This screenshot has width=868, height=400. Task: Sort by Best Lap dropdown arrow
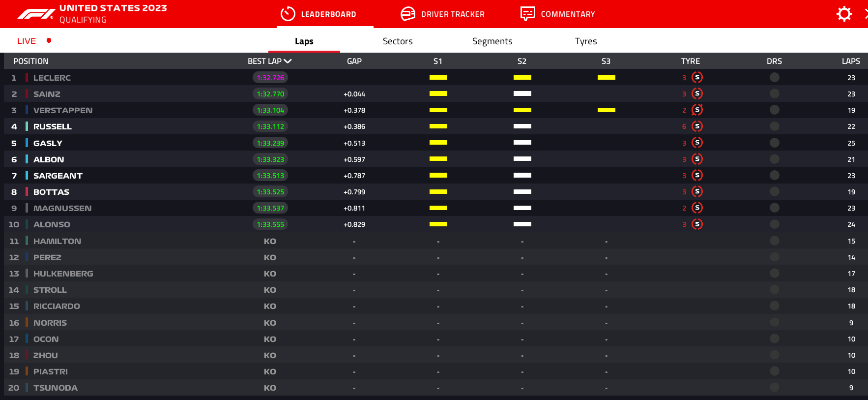pos(288,61)
